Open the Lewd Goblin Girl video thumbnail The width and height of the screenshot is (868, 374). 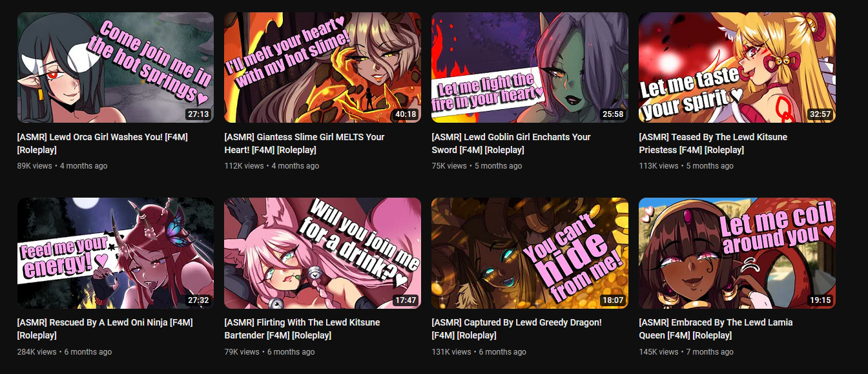530,67
